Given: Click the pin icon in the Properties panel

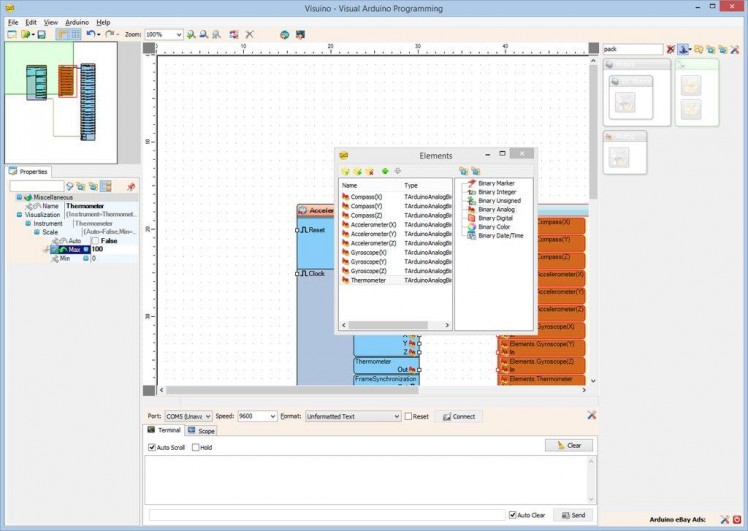Looking at the screenshot, I should point(131,186).
